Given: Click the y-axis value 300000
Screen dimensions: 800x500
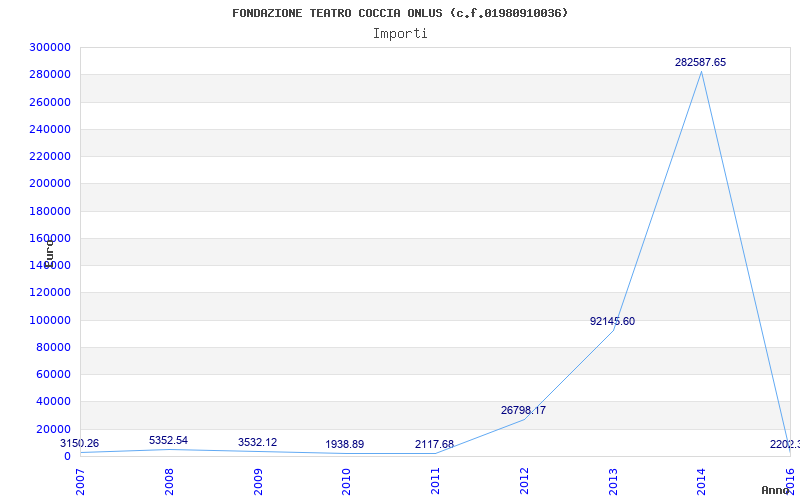Looking at the screenshot, I should click(49, 47).
